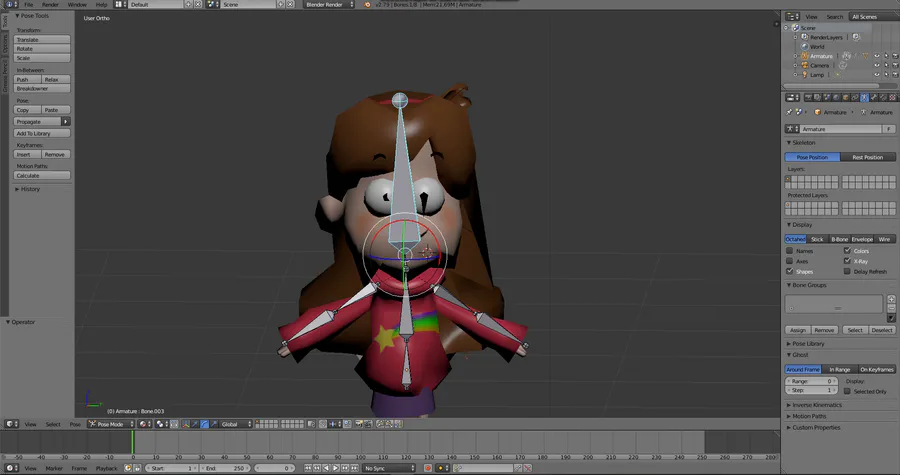This screenshot has height=475, width=900.
Task: Toggle Armature selectability cursor icon
Action: [x=886, y=56]
